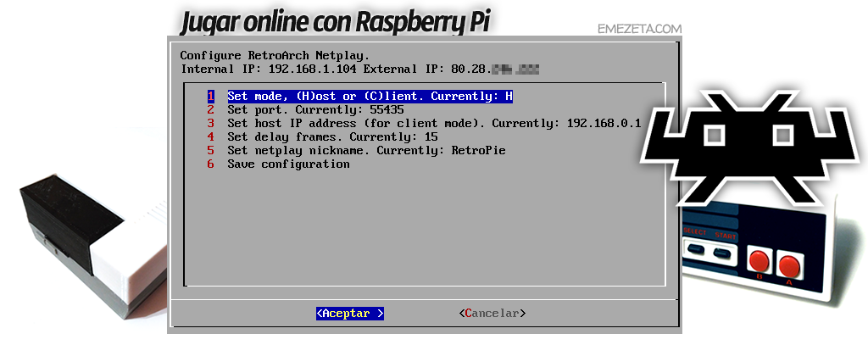This screenshot has height=345, width=868.
Task: Click the red A button on controller
Action: (789, 265)
